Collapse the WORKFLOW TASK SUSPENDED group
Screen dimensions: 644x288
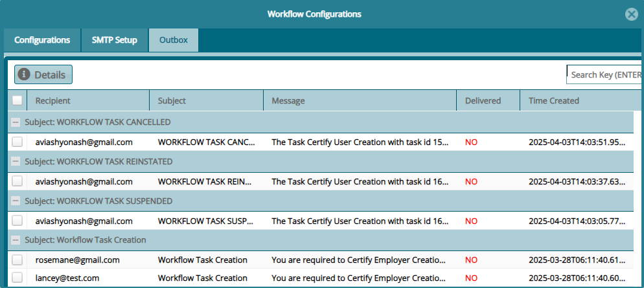tap(16, 201)
